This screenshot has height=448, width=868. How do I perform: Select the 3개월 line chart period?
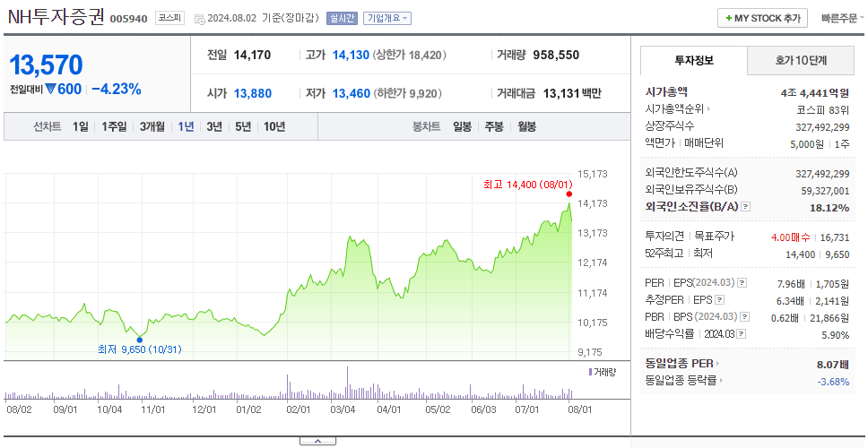coord(152,126)
